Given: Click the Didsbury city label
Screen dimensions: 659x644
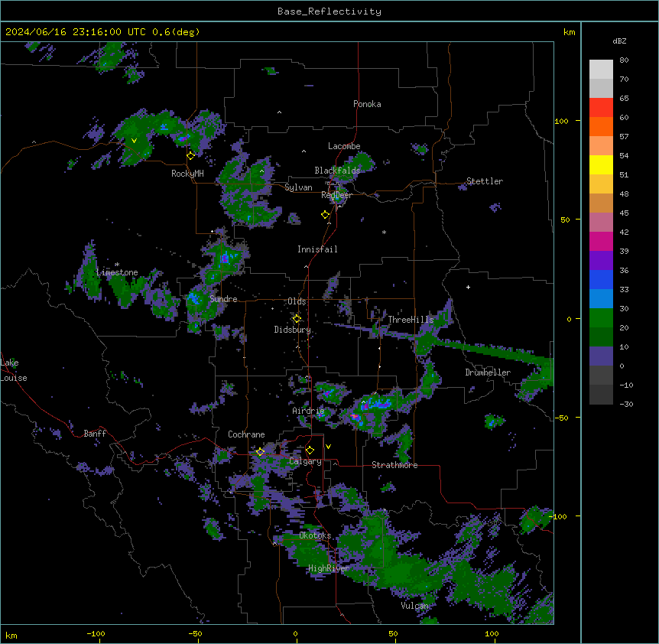Looking at the screenshot, I should click(x=292, y=330).
